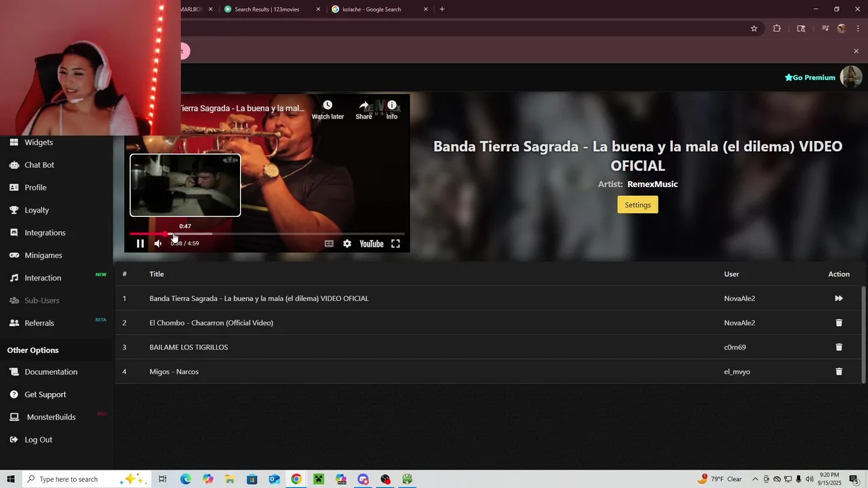This screenshot has height=488, width=868.
Task: Open the Integrations sidebar item
Action: [x=45, y=232]
